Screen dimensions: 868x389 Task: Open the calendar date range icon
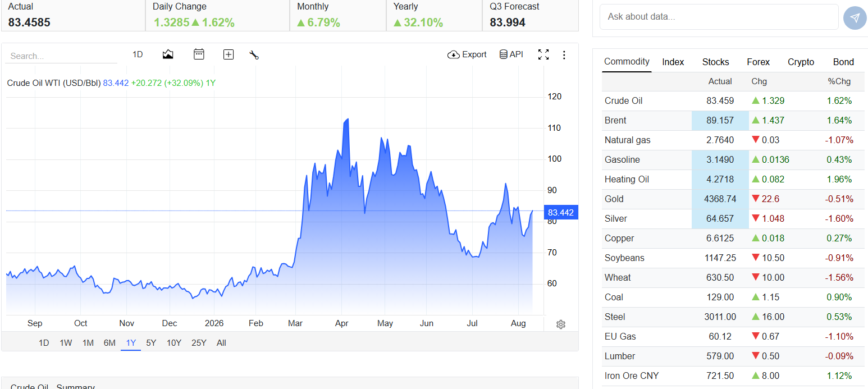(x=199, y=54)
